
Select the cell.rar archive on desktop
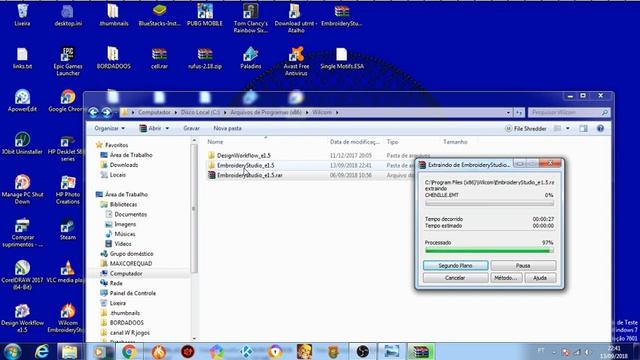159,58
